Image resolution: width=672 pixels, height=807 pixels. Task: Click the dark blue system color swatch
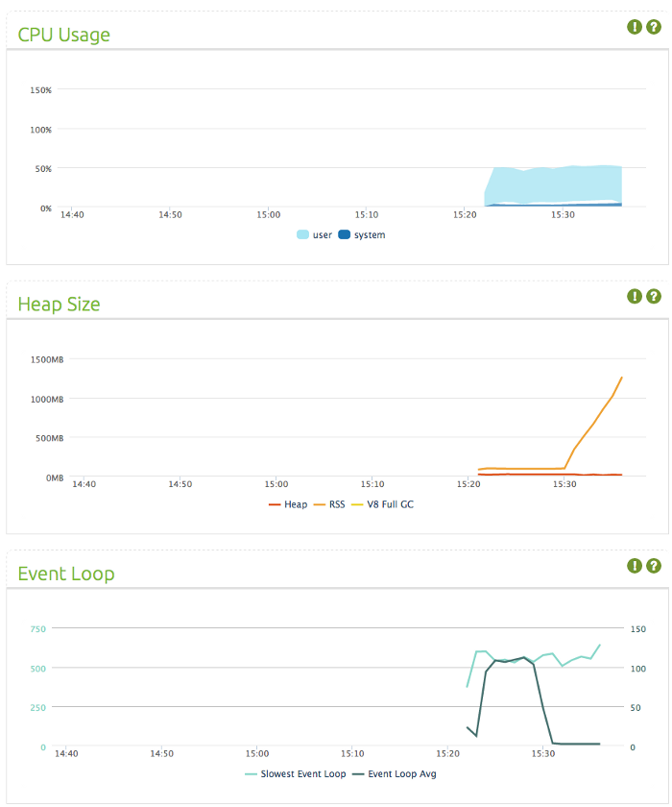[344, 234]
